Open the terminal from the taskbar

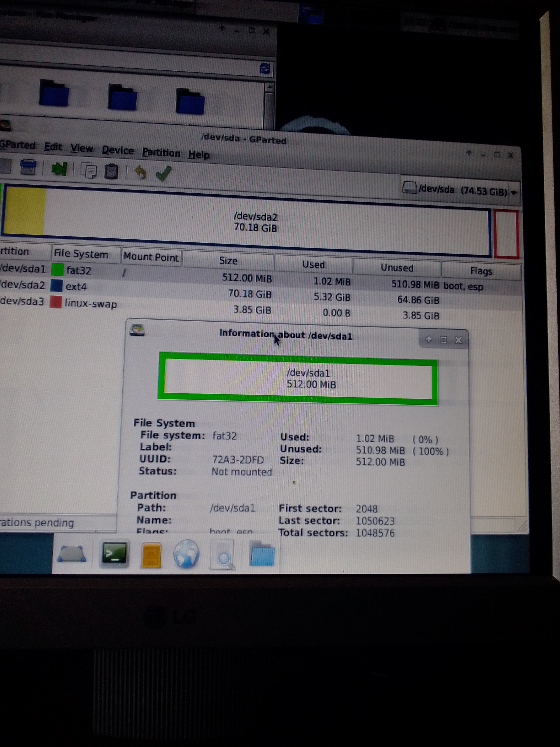point(115,554)
